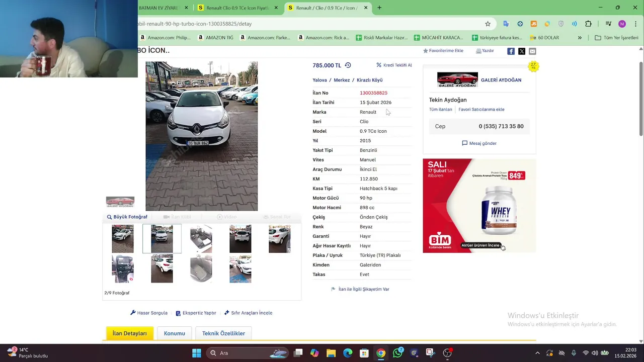The image size is (644, 362).
Task: Click the Mesaj gönder link
Action: coord(479,143)
